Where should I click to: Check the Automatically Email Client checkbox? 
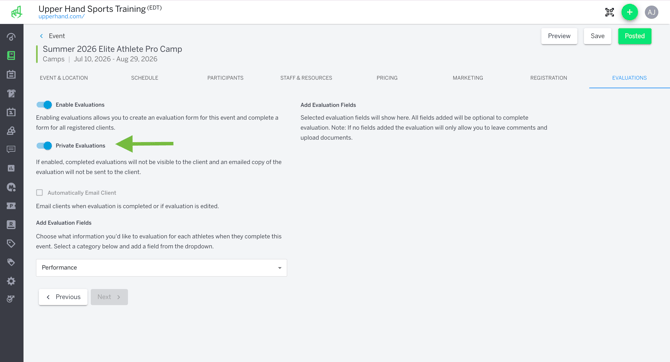[x=39, y=193]
